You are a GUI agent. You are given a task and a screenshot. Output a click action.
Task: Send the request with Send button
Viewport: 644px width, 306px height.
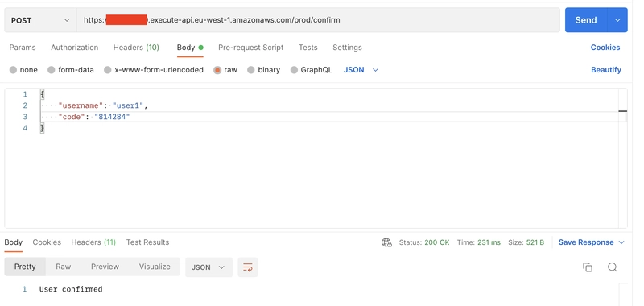(x=586, y=19)
